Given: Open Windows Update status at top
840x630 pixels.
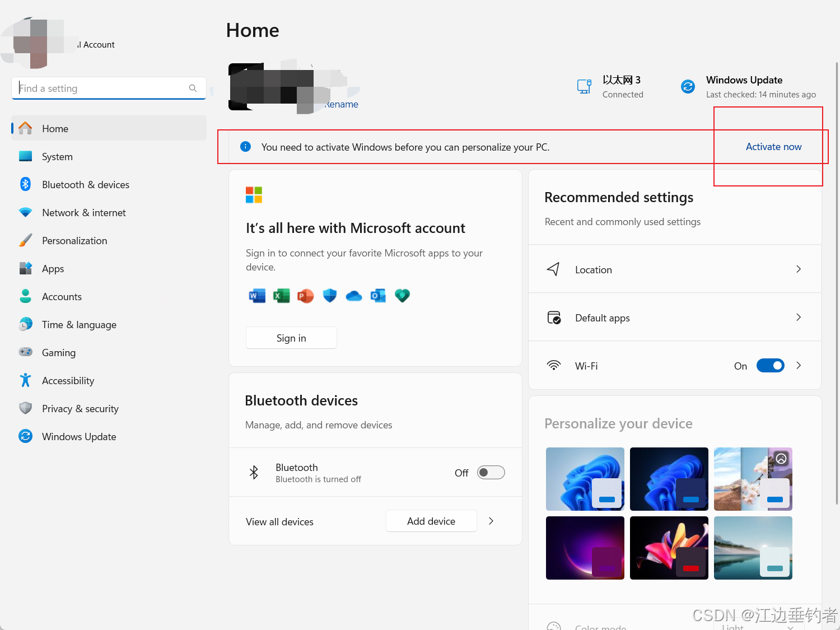Looking at the screenshot, I should pyautogui.click(x=748, y=87).
